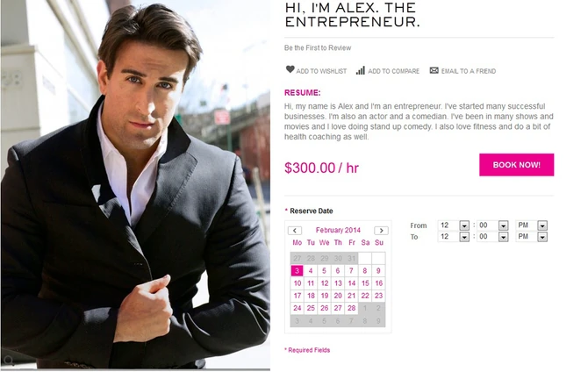
Task: Click Alex's profile photo
Action: pos(135,184)
